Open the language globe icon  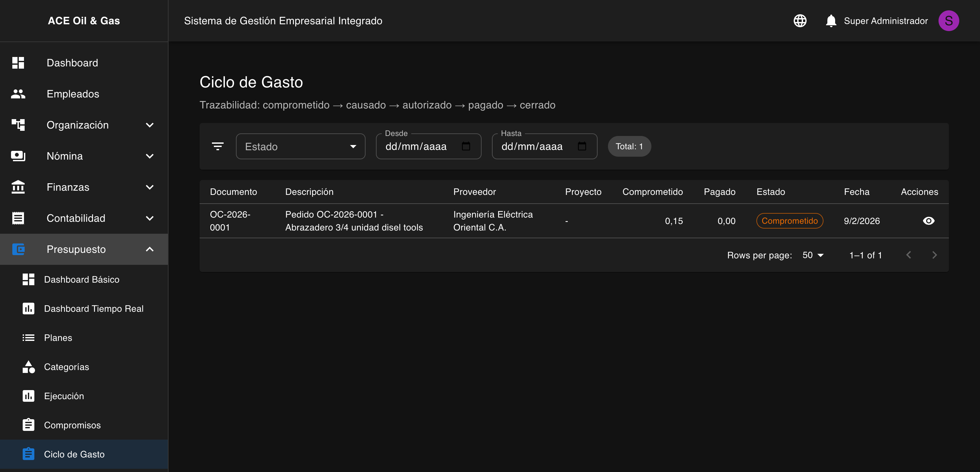click(x=800, y=20)
